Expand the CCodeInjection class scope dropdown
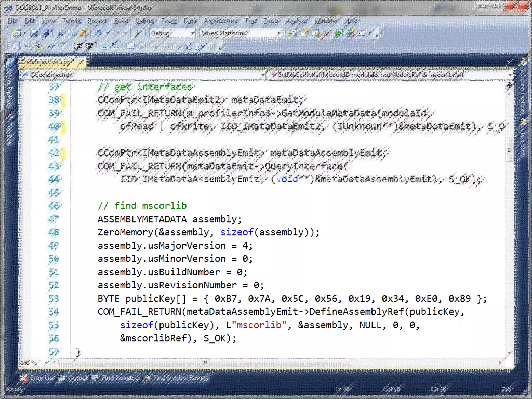This screenshot has height=399, width=532. (x=263, y=75)
